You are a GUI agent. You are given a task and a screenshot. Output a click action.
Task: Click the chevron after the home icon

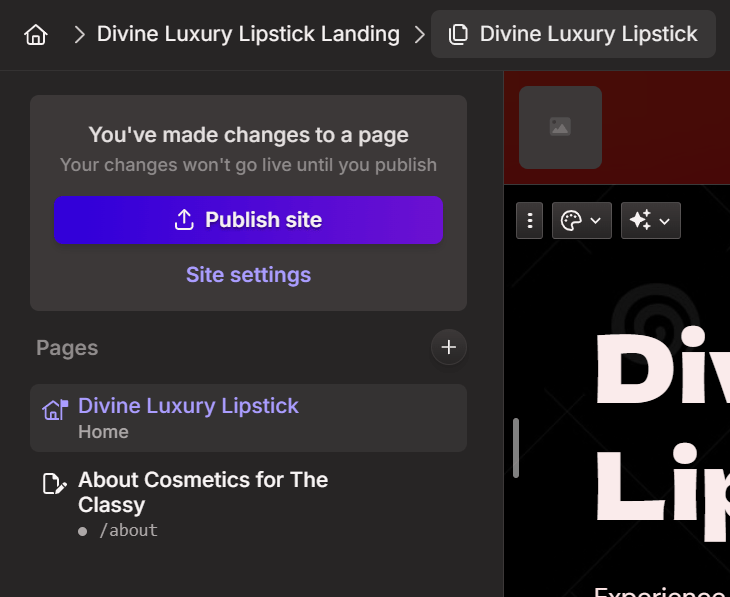click(x=79, y=35)
